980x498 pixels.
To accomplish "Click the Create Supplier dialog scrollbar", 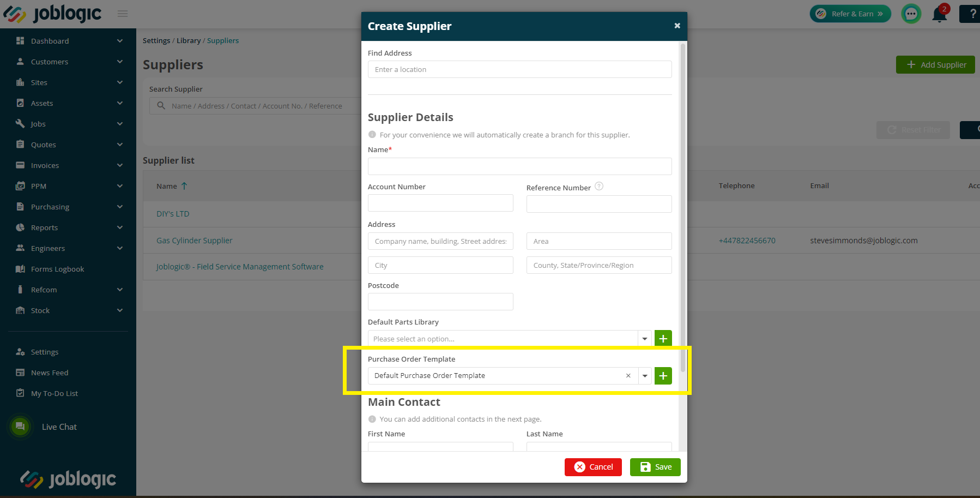I will pos(682,207).
